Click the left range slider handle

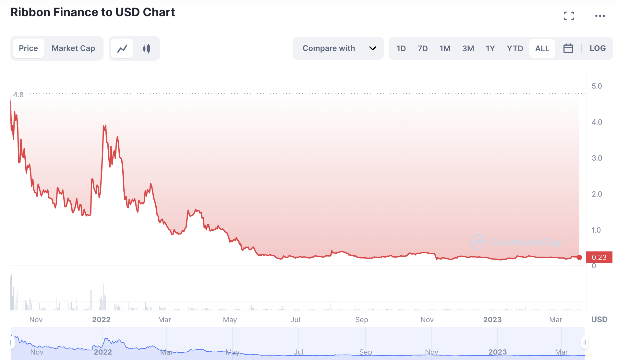(12, 343)
